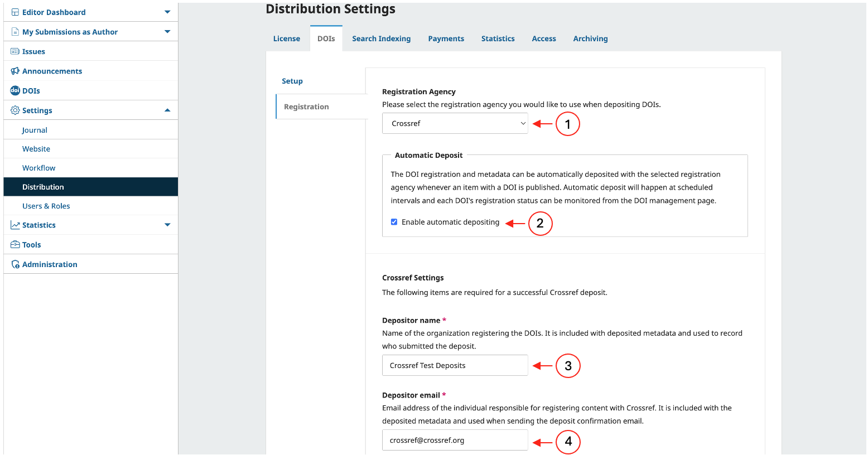The height and width of the screenshot is (455, 868).
Task: Click the Enable automatic depositing label
Action: [x=450, y=222]
